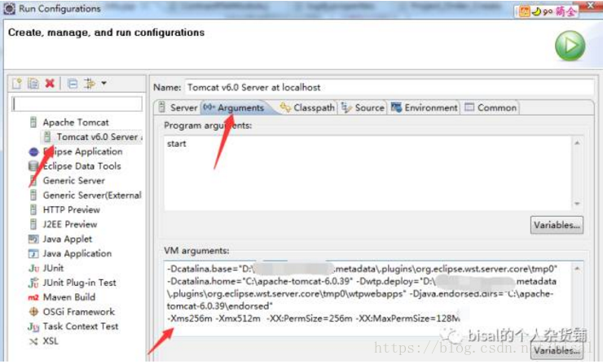The image size is (603, 364).
Task: Select HTTP Preview entry
Action: click(x=72, y=210)
